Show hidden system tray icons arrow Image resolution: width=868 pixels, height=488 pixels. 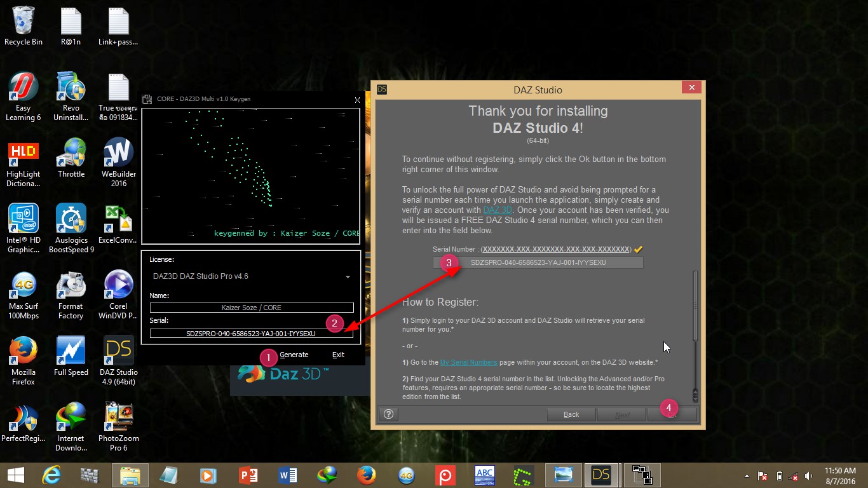click(x=747, y=475)
